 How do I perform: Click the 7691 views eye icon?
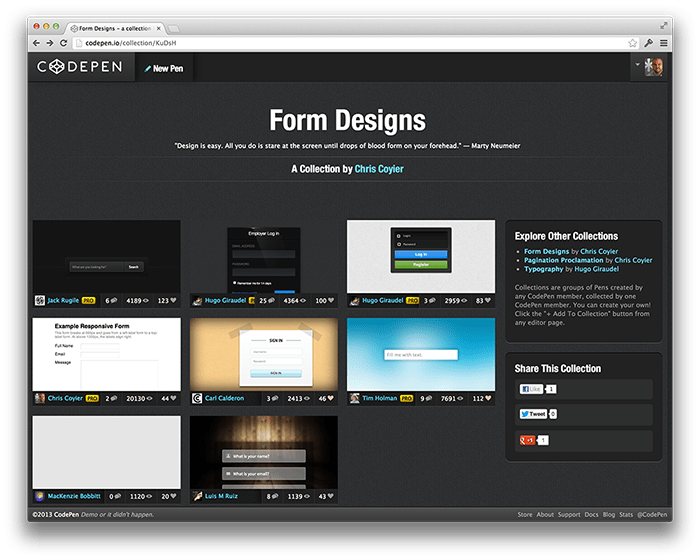point(460,398)
